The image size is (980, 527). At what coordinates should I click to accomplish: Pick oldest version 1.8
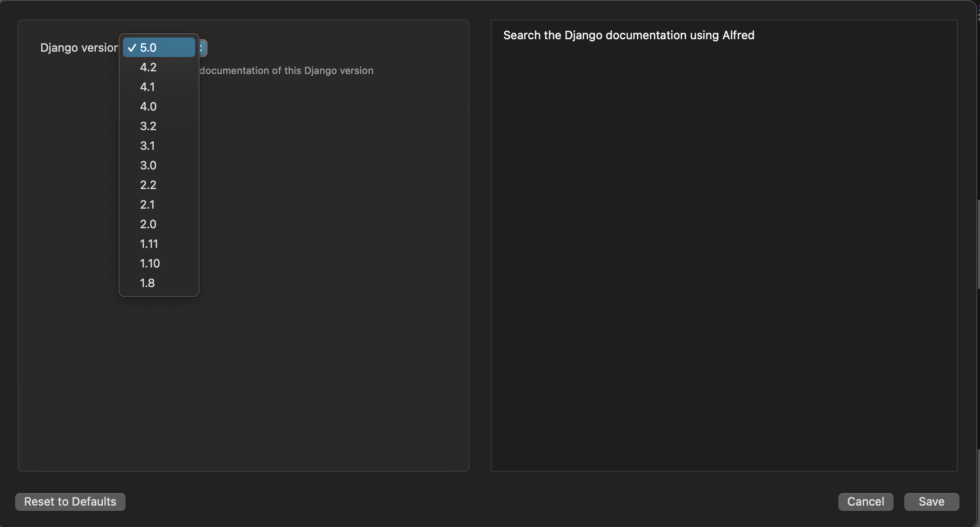tap(159, 283)
